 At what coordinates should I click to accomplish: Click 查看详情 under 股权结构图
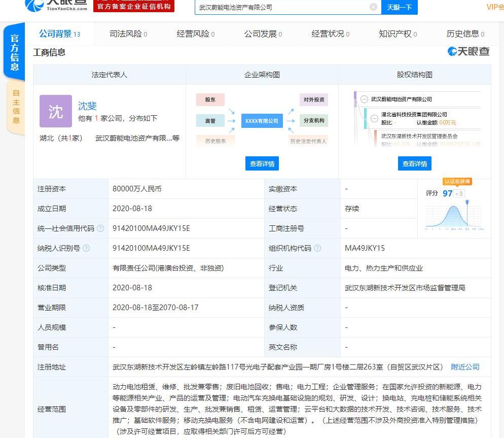pyautogui.click(x=414, y=163)
